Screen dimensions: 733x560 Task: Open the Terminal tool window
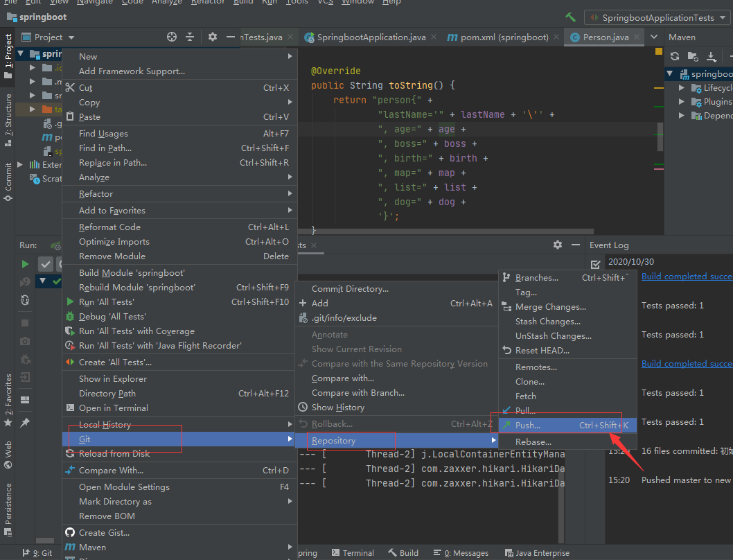(353, 553)
